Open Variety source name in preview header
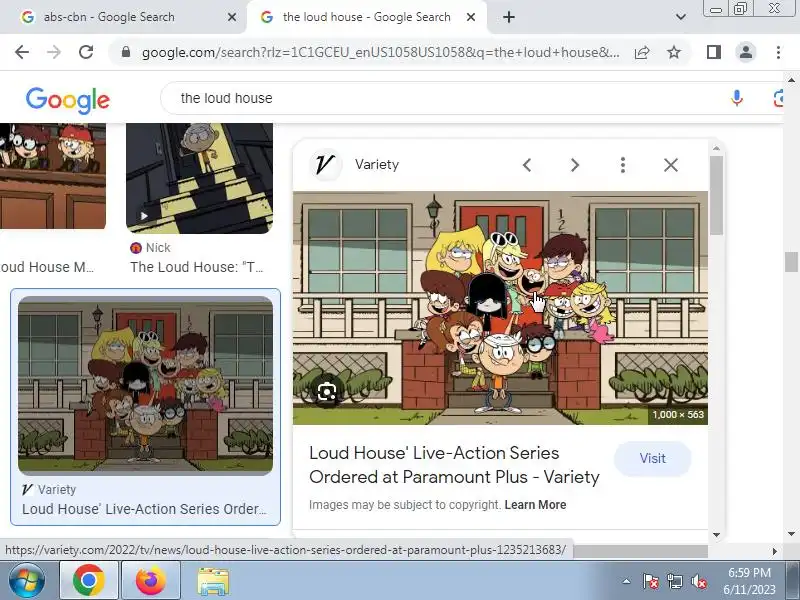 377,165
